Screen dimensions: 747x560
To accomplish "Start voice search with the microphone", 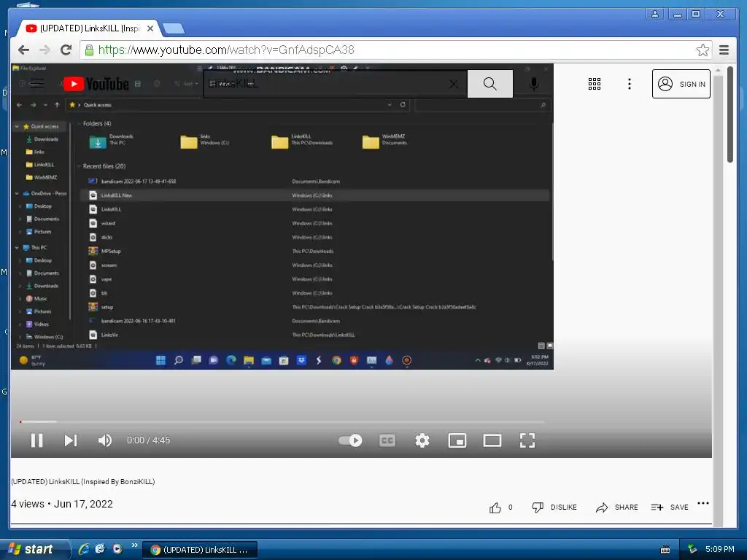I will point(534,84).
